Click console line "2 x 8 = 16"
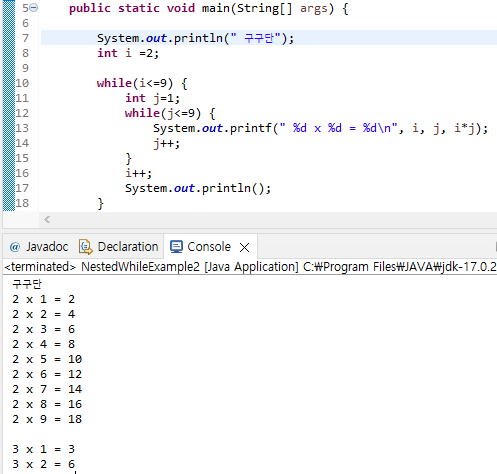Image resolution: width=497 pixels, height=474 pixels. pos(47,404)
